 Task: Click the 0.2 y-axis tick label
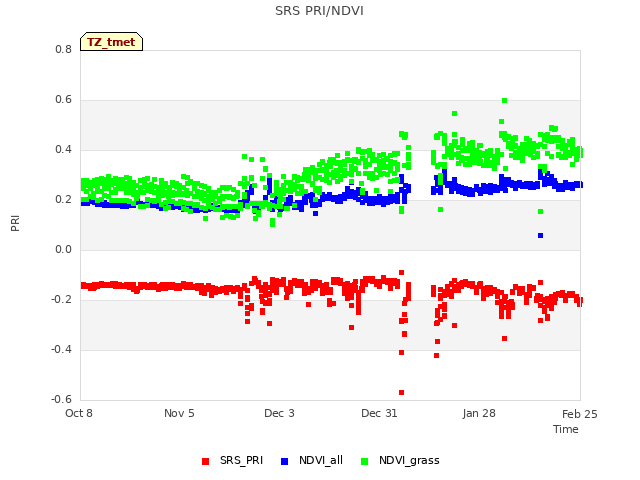pyautogui.click(x=63, y=200)
